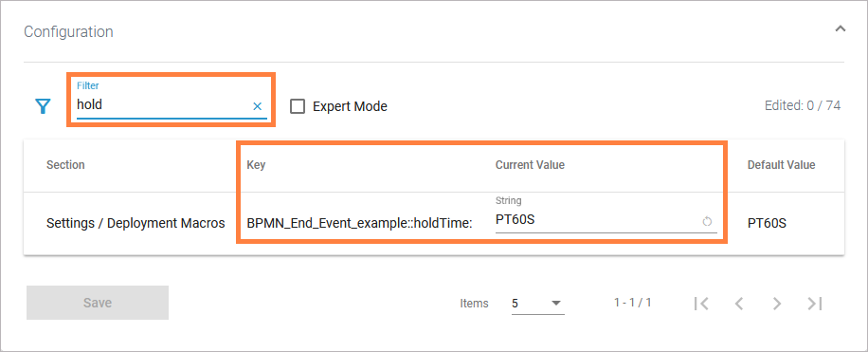Reset the holdTime value with the circular arrow icon
Screen dimensions: 868x352
click(x=707, y=222)
